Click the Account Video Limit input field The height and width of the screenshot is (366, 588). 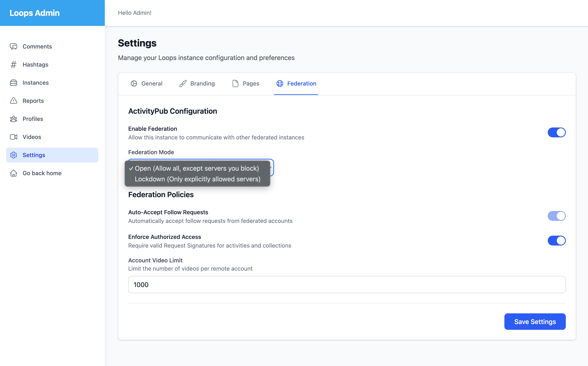347,285
